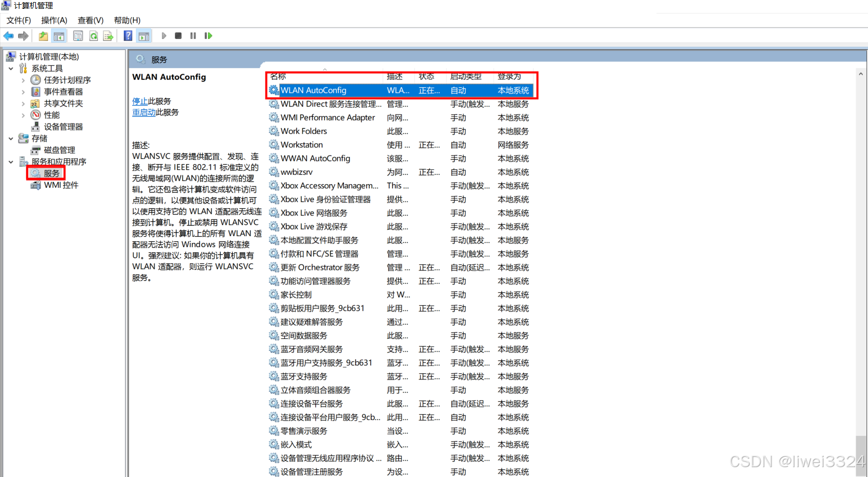Expand the 事件查看器 node arrow

point(23,92)
